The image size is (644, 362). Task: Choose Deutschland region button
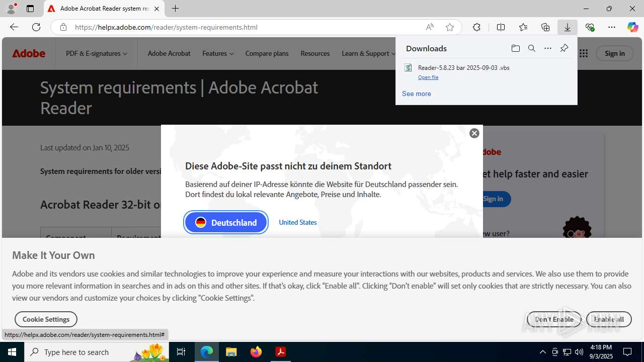[226, 222]
